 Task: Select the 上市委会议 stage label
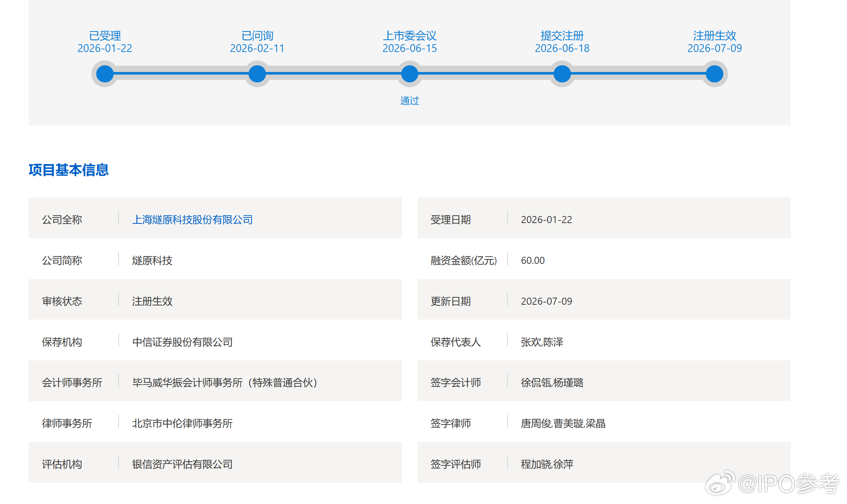410,36
